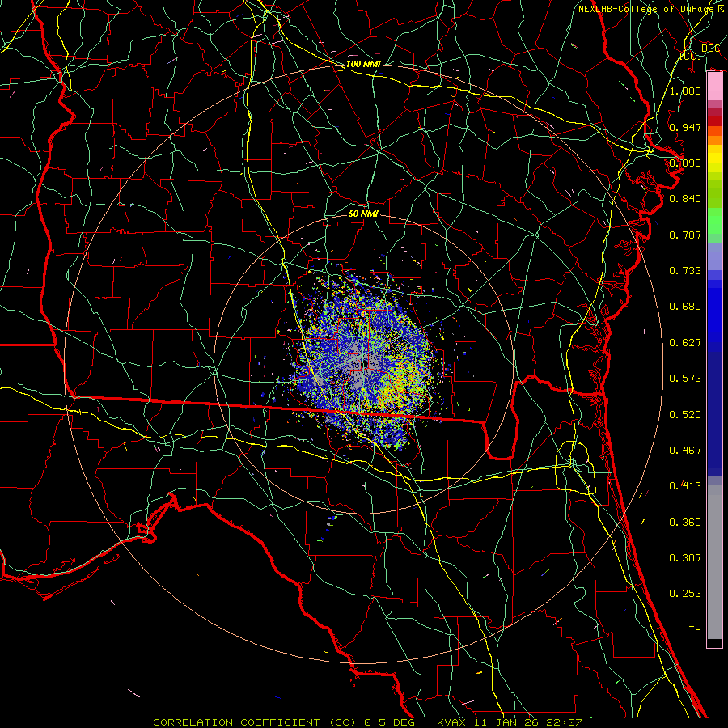
Task: Select the 0.840 legend value
Action: click(685, 199)
